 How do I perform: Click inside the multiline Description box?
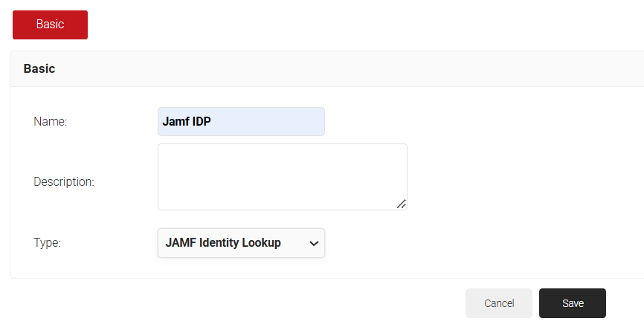(282, 177)
